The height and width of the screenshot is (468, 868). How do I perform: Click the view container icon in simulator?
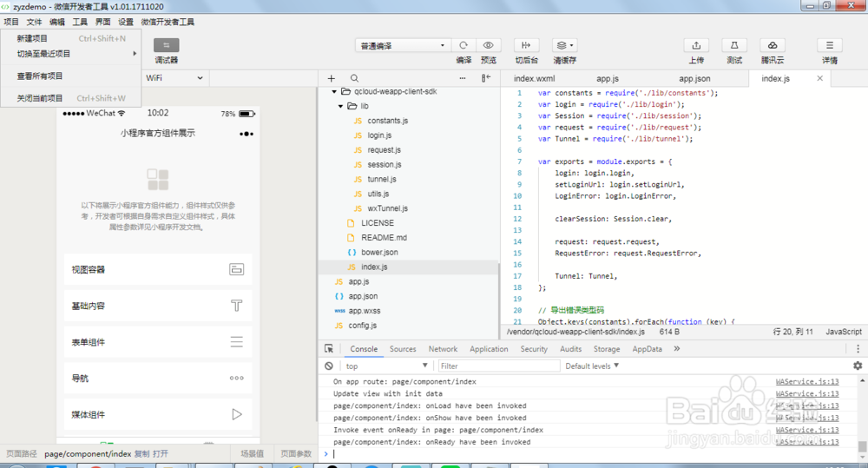[236, 269]
